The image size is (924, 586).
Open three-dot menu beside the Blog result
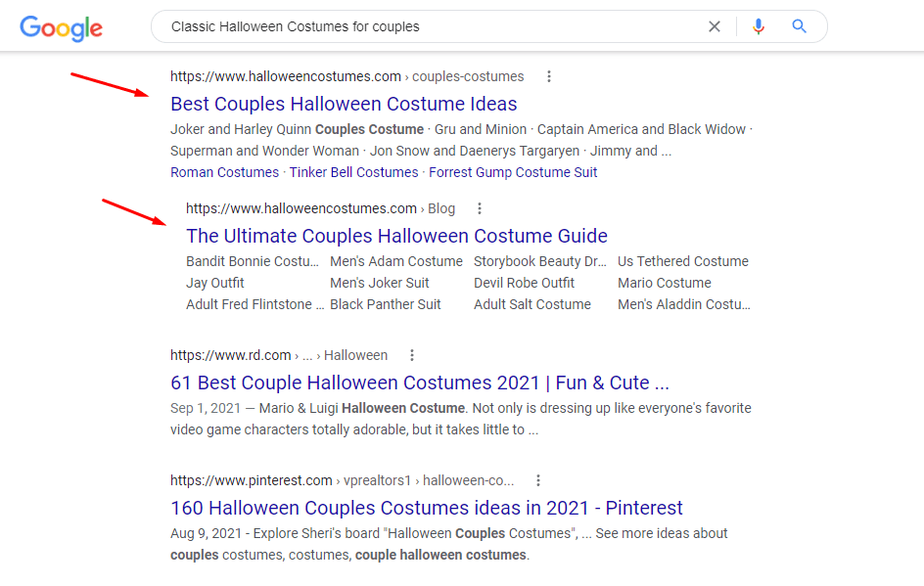click(480, 208)
